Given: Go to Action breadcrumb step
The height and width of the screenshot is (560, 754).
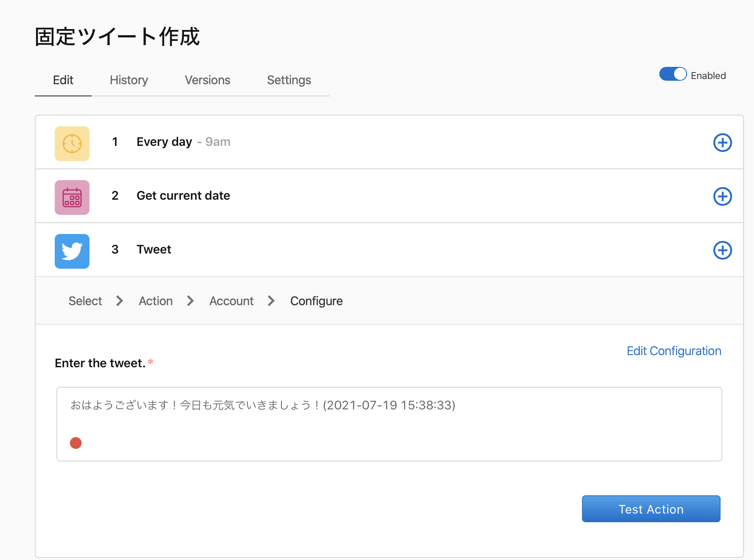Looking at the screenshot, I should click(155, 301).
